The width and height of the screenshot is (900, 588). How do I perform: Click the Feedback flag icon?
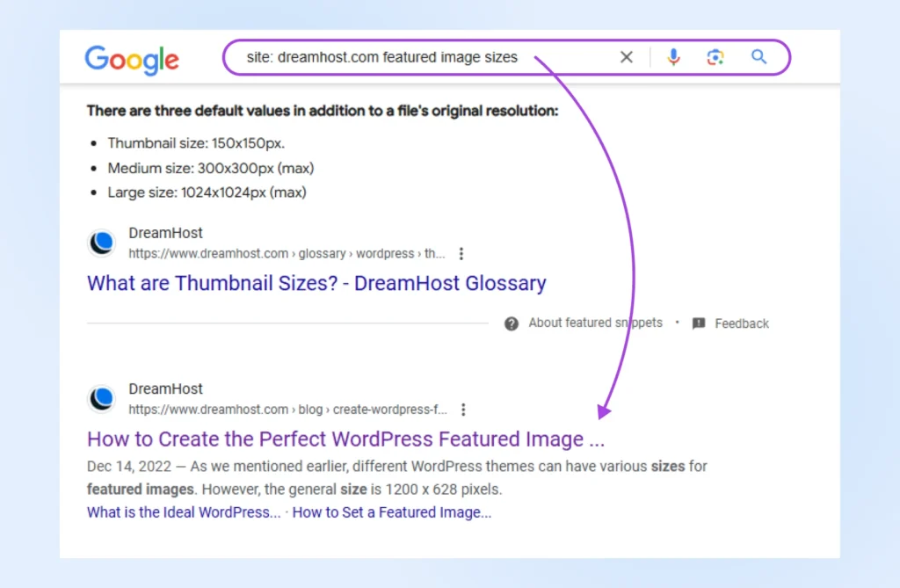click(x=699, y=323)
